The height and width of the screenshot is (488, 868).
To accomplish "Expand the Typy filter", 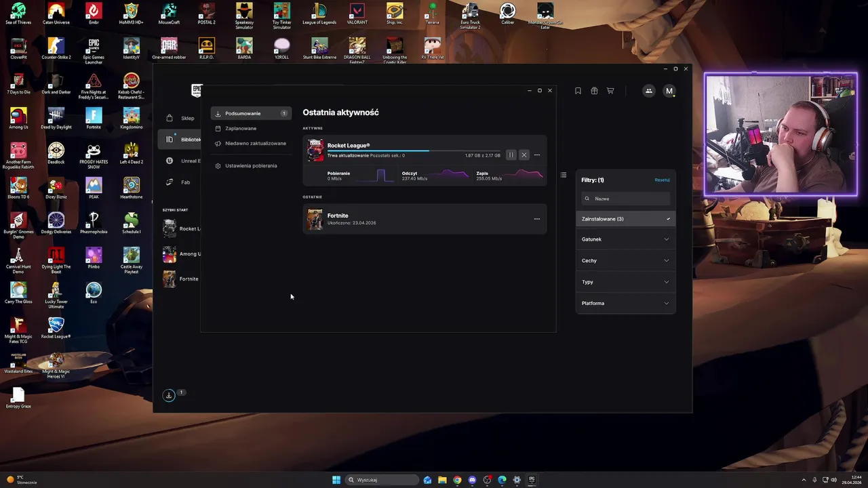I will coord(626,282).
